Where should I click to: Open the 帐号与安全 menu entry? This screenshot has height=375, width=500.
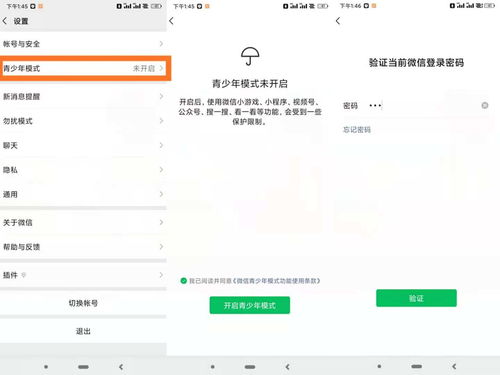tap(83, 44)
